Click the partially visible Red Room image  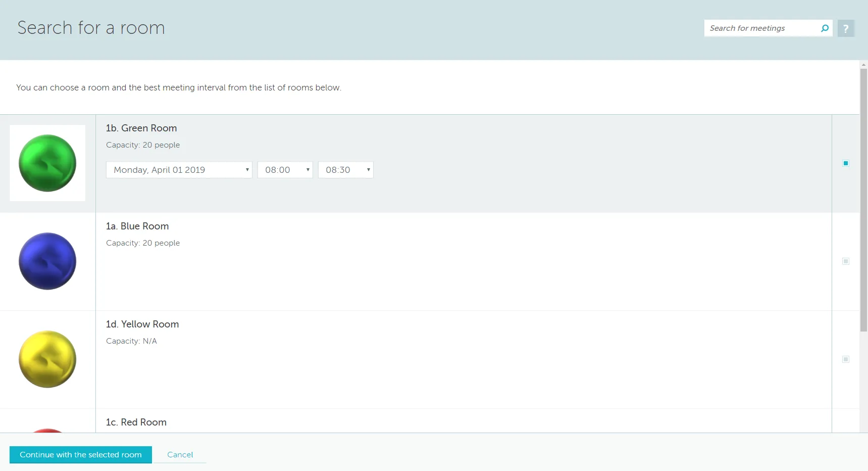point(47,430)
